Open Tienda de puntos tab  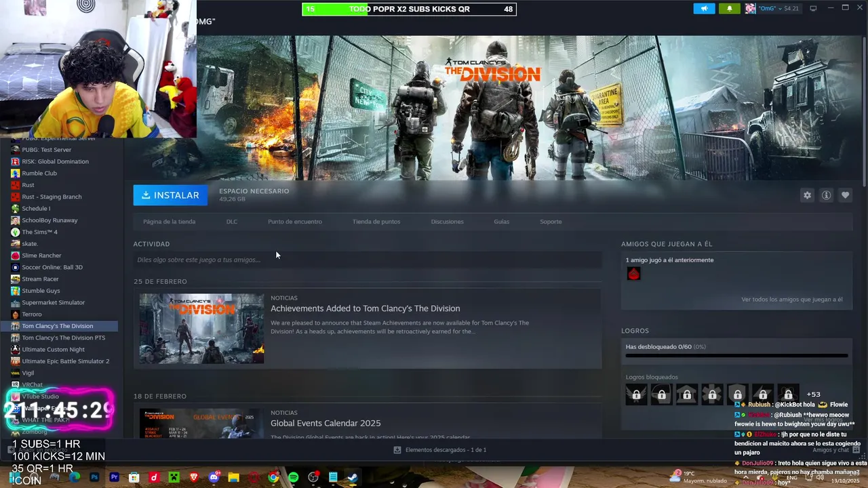tap(376, 222)
